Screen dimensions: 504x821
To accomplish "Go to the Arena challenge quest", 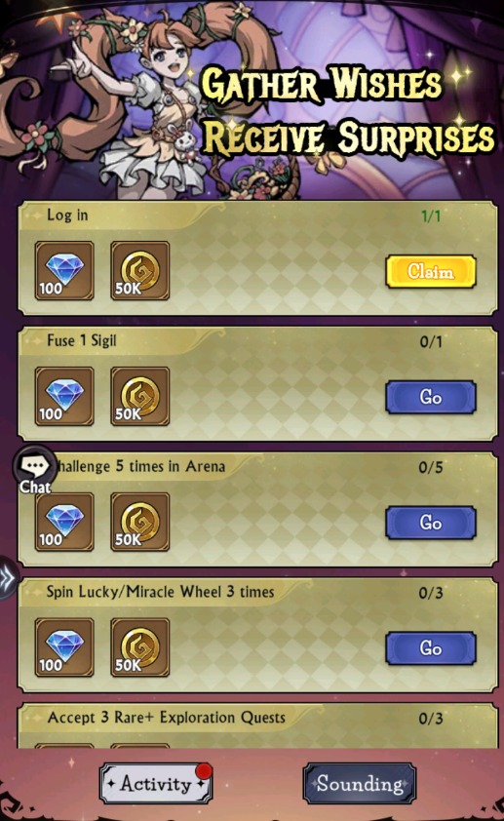I will pos(431,523).
